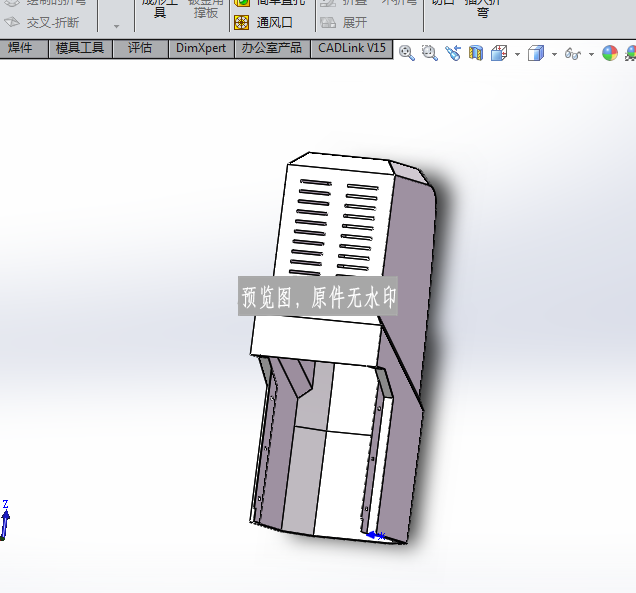Click the Previous View icon
The image size is (636, 593).
(453, 53)
